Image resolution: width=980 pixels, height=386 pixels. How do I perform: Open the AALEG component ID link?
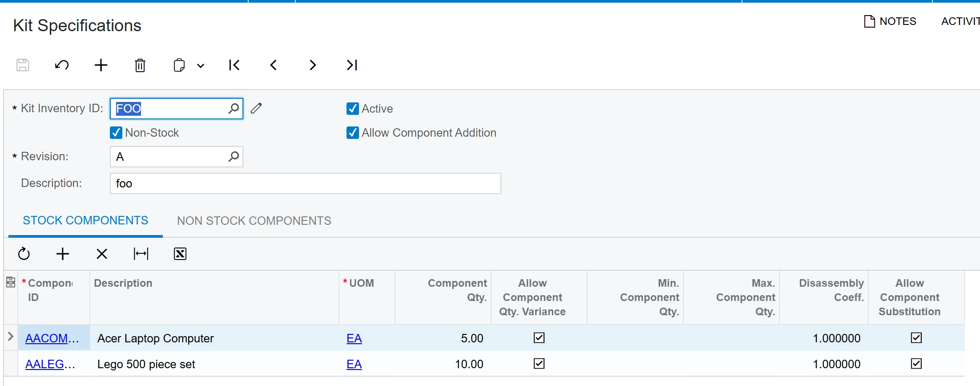[45, 364]
